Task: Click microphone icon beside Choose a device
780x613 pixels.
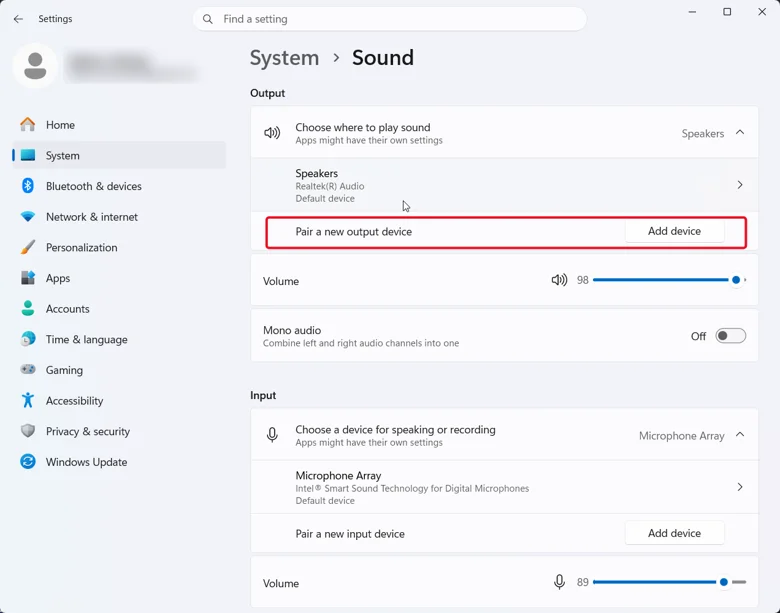Action: [x=272, y=435]
